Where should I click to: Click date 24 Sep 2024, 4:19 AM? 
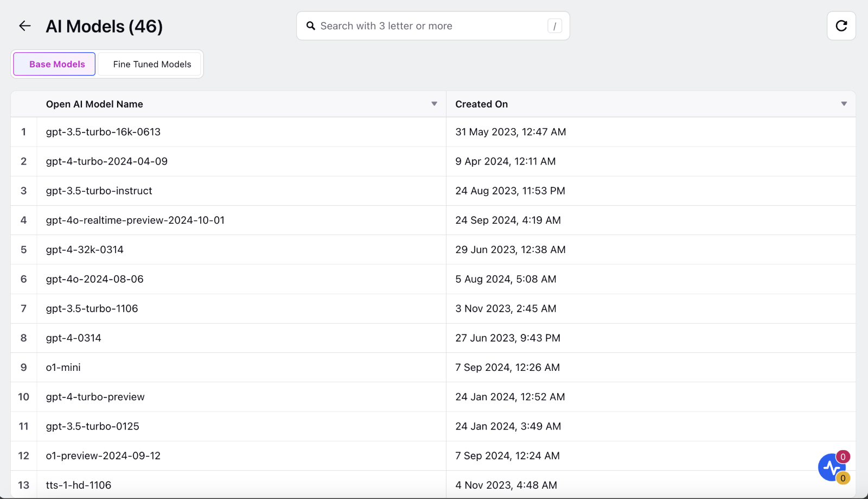point(508,220)
